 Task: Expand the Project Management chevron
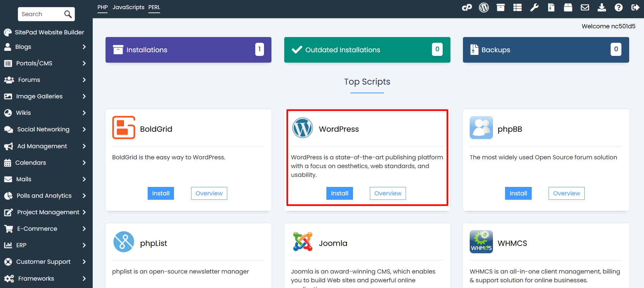coord(84,212)
